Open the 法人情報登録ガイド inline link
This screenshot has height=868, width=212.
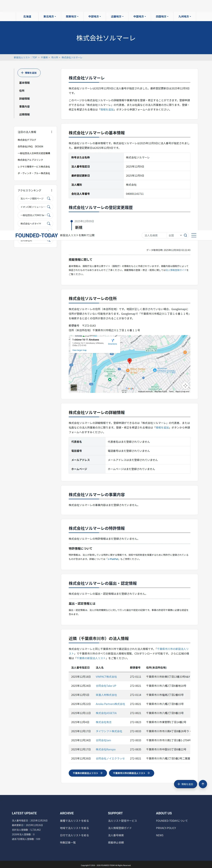(176, 270)
